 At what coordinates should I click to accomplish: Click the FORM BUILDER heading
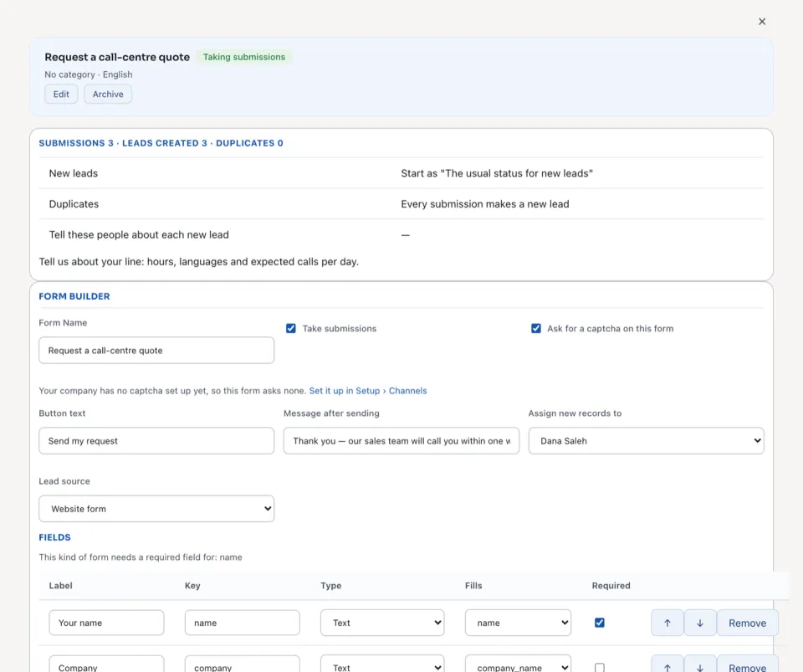(x=74, y=296)
